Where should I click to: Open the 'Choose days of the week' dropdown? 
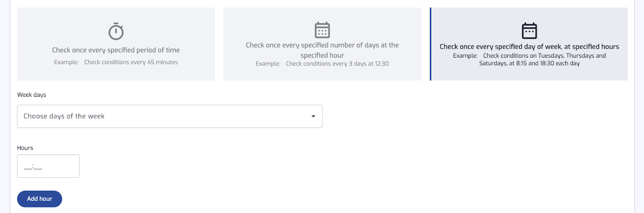coord(169,116)
